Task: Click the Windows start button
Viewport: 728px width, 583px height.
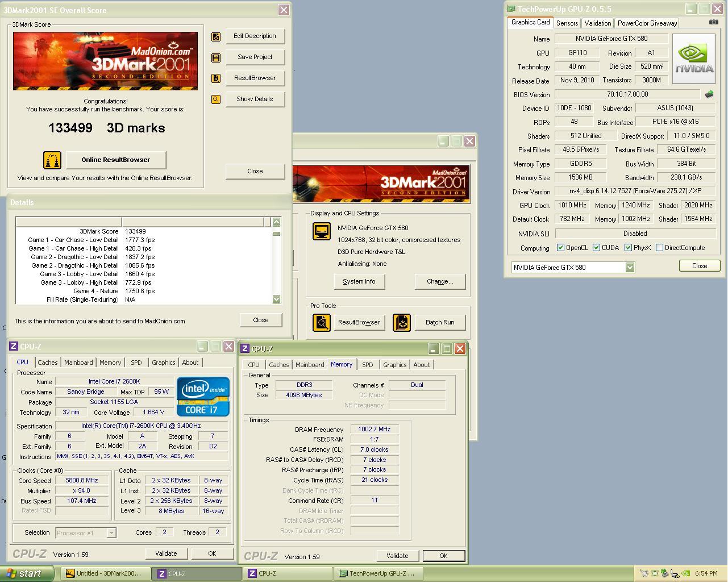Action: [27, 574]
